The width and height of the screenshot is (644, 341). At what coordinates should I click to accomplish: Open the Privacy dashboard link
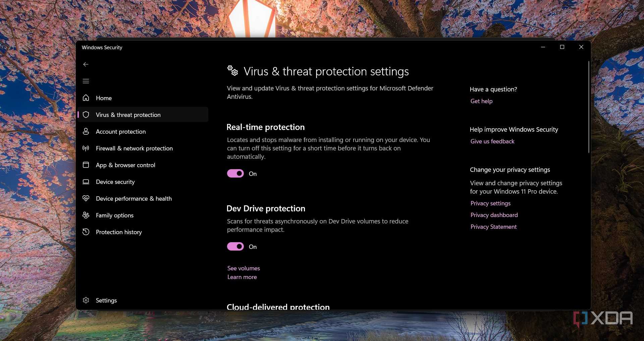(x=494, y=215)
